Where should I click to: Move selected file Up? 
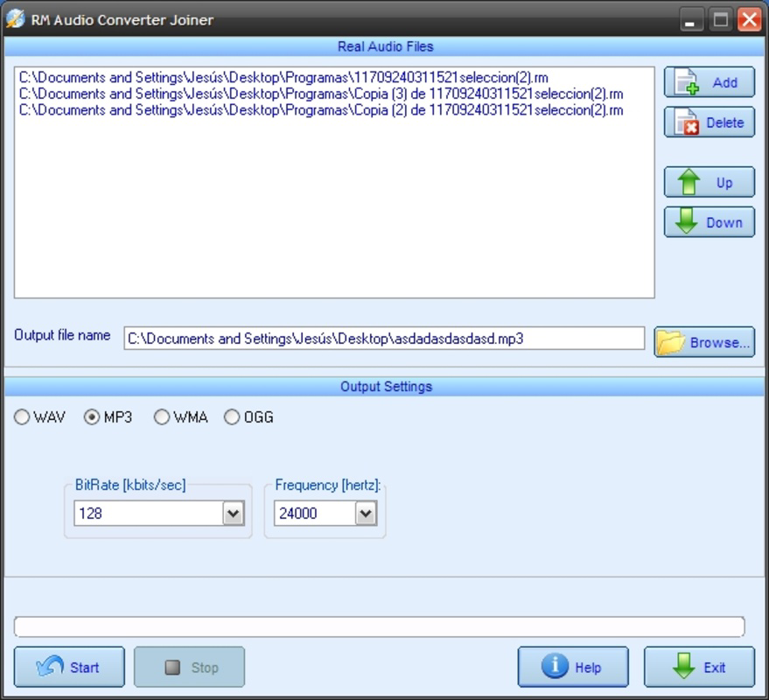tap(710, 182)
